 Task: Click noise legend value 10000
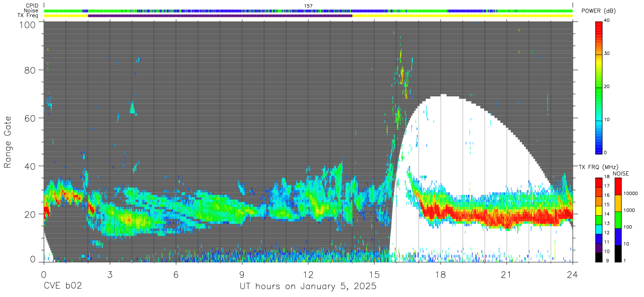click(630, 193)
